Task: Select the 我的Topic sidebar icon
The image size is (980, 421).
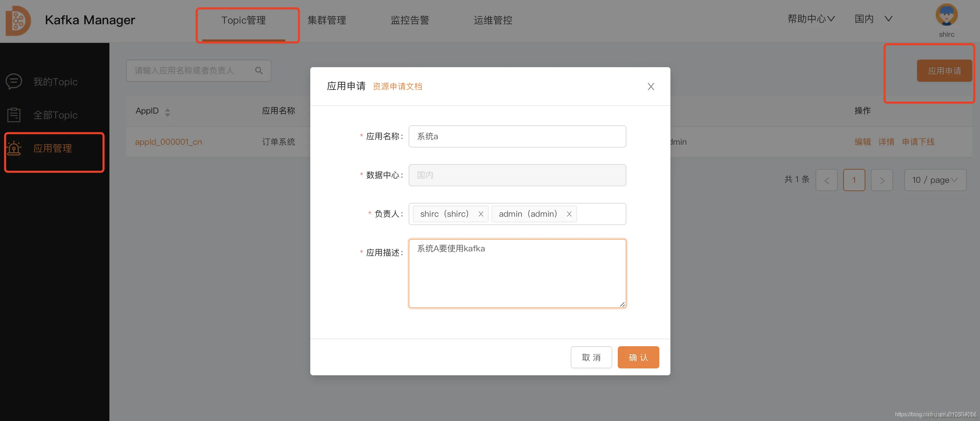Action: click(x=14, y=81)
